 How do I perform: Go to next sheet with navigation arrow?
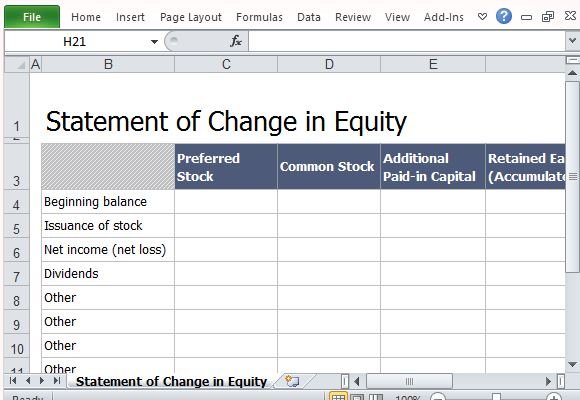42,380
